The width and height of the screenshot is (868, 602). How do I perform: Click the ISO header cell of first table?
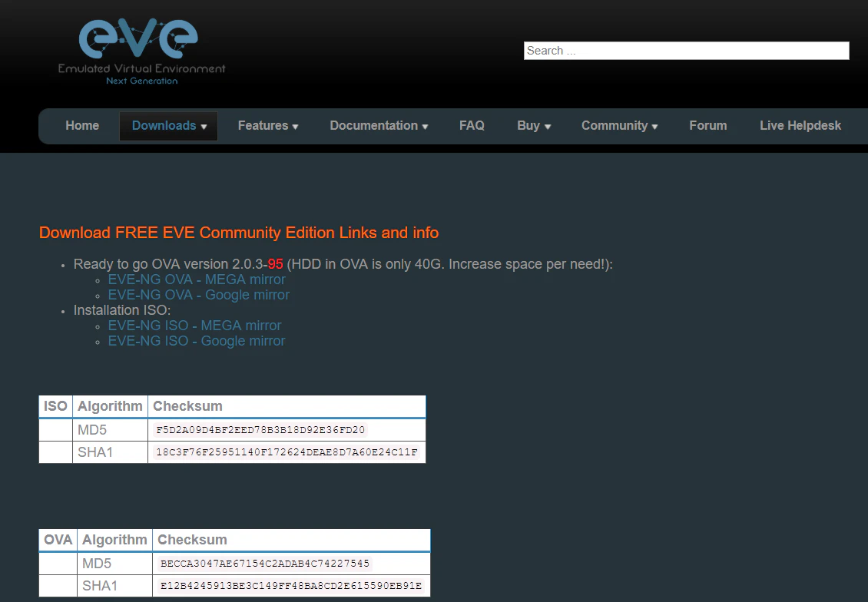55,406
